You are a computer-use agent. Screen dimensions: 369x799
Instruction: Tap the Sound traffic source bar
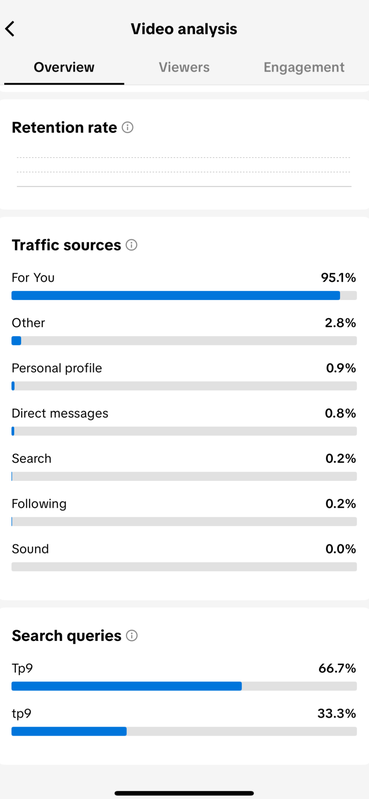tap(184, 567)
